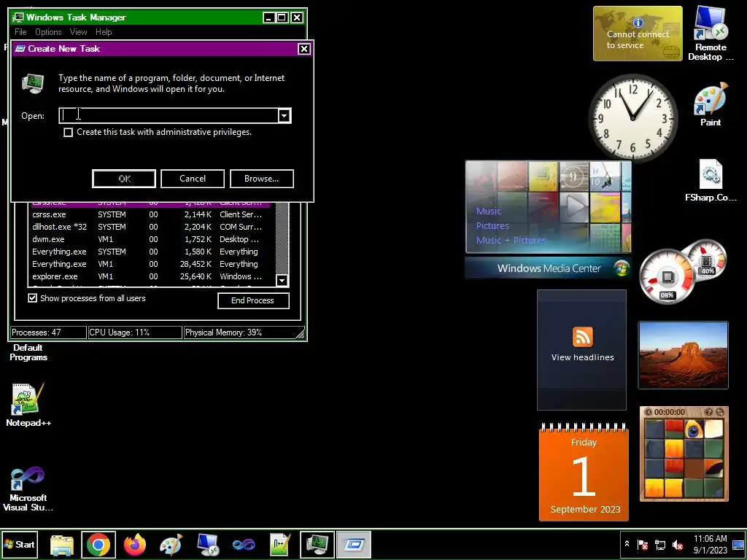This screenshot has width=747, height=560.
Task: Expand the Open combo box dropdown arrow
Action: [284, 116]
